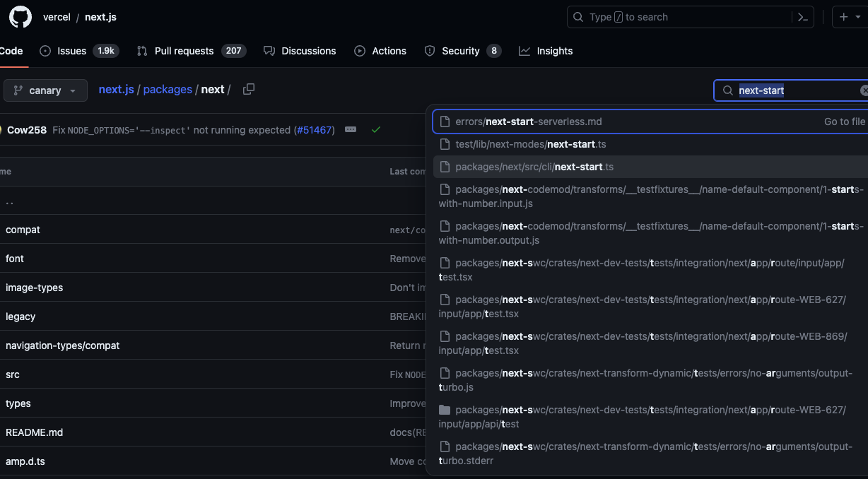Viewport: 868px width, 479px height.
Task: Open the navigation-types/compat folder
Action: pyautogui.click(x=62, y=345)
